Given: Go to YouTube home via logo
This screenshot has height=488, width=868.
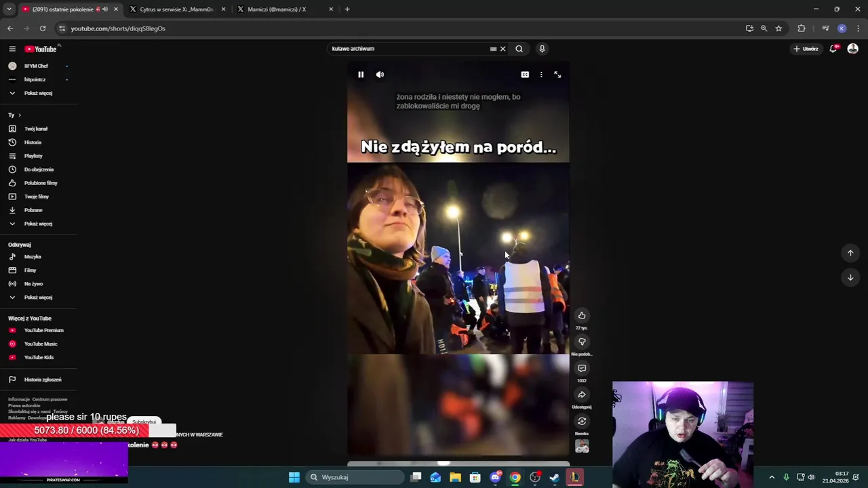Looking at the screenshot, I should tap(41, 49).
